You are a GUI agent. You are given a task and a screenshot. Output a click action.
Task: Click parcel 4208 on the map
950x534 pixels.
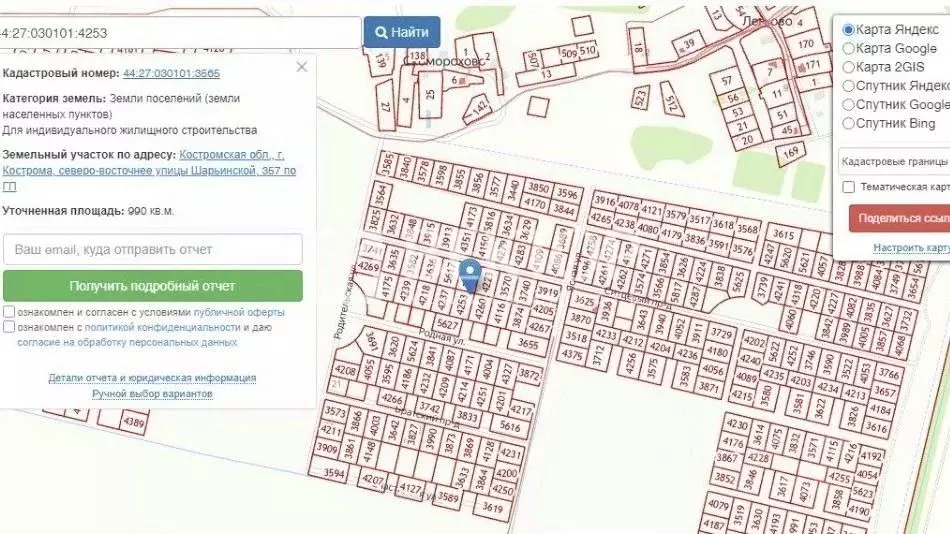click(x=345, y=370)
